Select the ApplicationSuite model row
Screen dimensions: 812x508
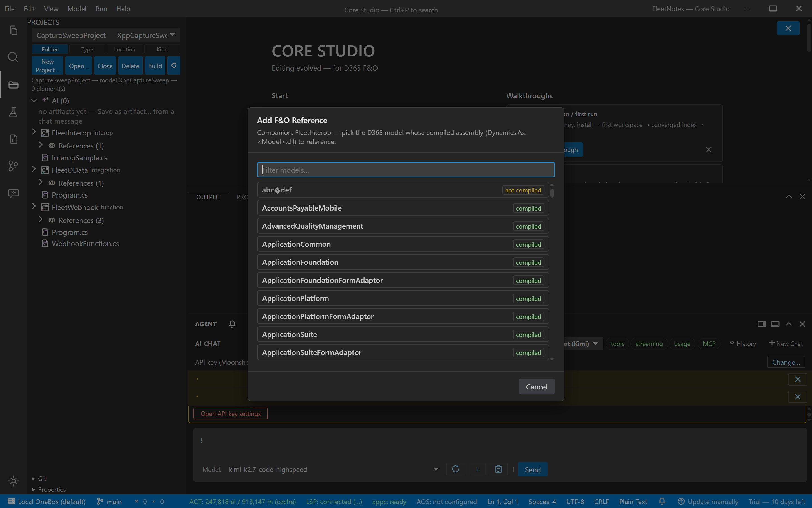(403, 334)
